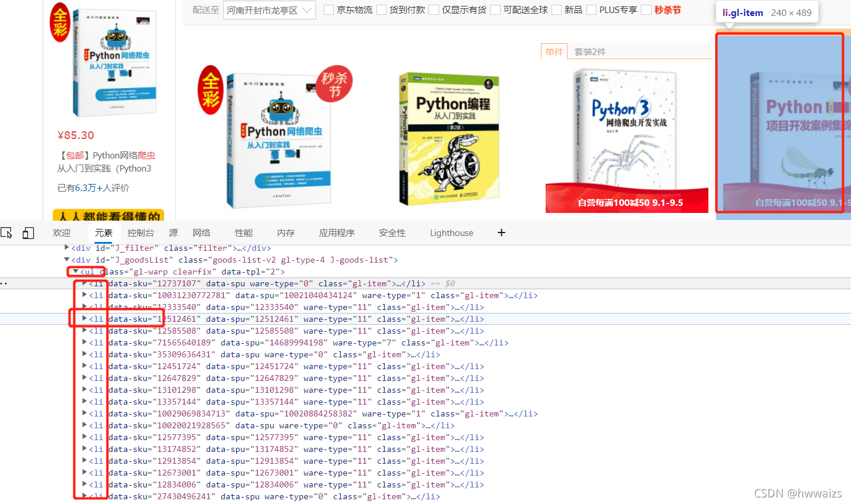The image size is (851, 504).
Task: Activate the inspect element picker icon
Action: point(7,232)
